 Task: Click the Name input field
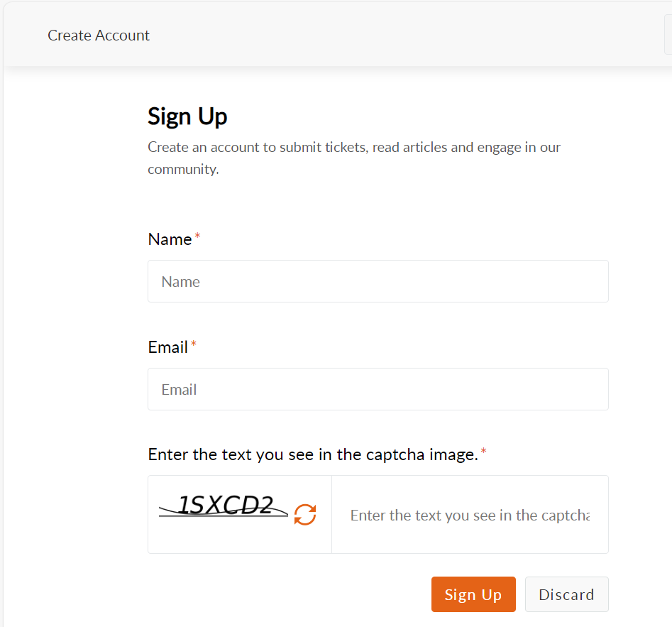click(378, 281)
